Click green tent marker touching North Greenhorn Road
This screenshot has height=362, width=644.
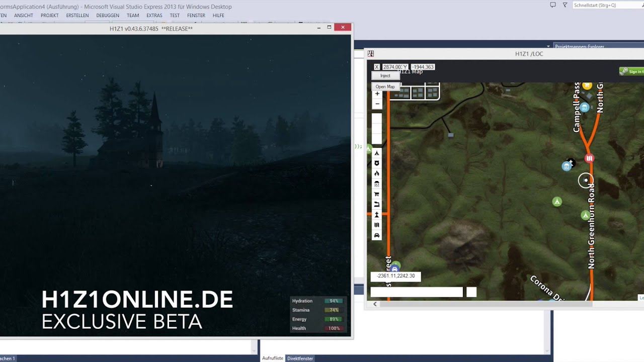coord(585,215)
